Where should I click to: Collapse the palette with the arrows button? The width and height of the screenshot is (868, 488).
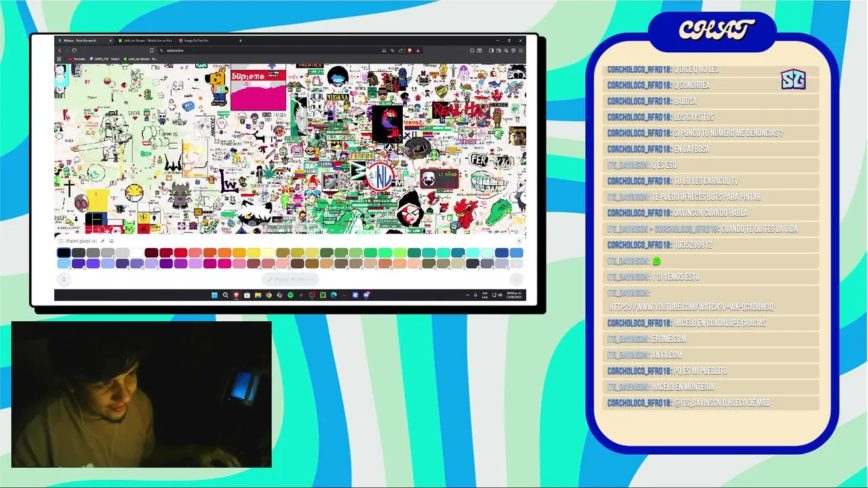coord(64,279)
